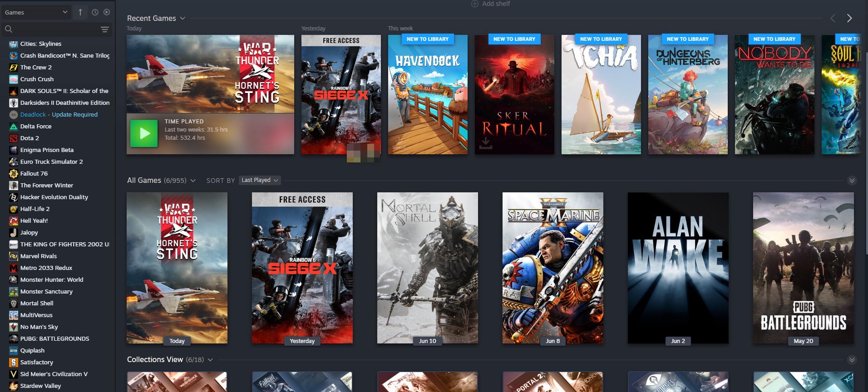Image resolution: width=868 pixels, height=392 pixels.
Task: Click the Jalopy icon in sidebar
Action: [x=14, y=233]
